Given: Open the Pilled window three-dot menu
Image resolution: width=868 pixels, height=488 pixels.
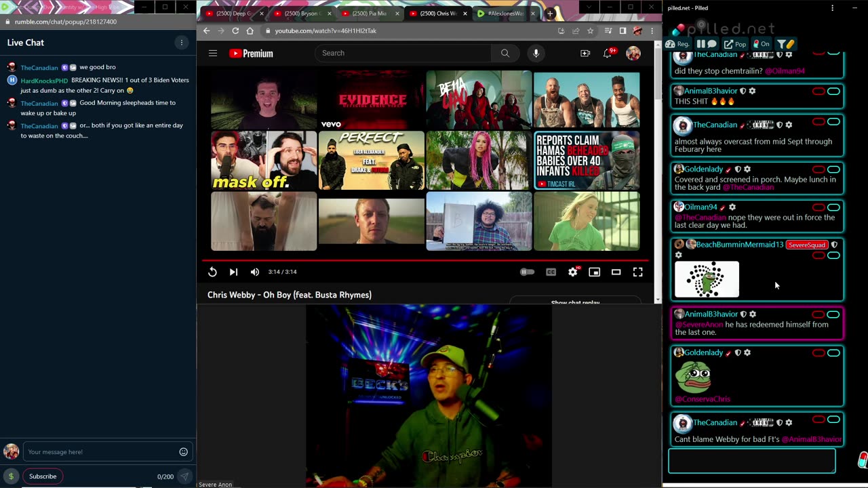Looking at the screenshot, I should pos(832,8).
